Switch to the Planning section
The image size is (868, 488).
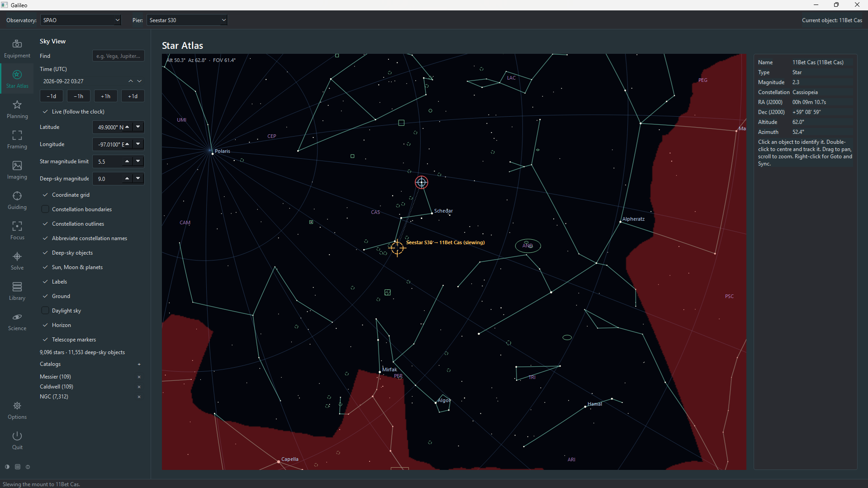(x=17, y=109)
